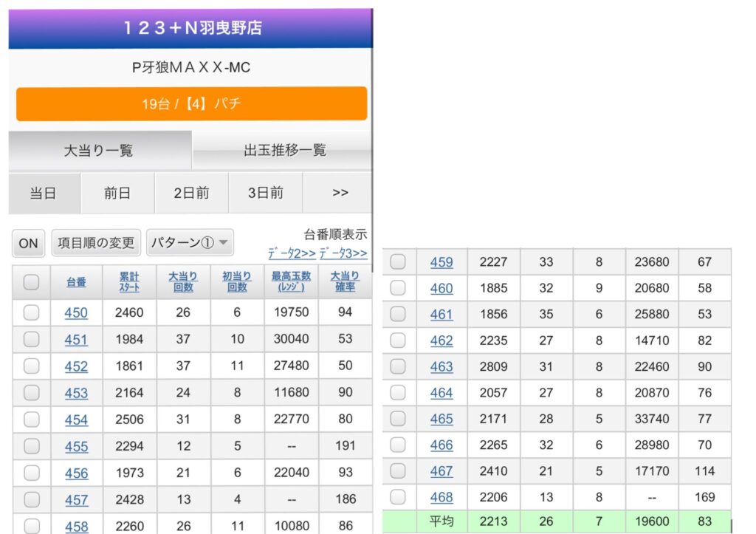The image size is (756, 534).
Task: Click the 30040 value in row 451
Action: 291,339
